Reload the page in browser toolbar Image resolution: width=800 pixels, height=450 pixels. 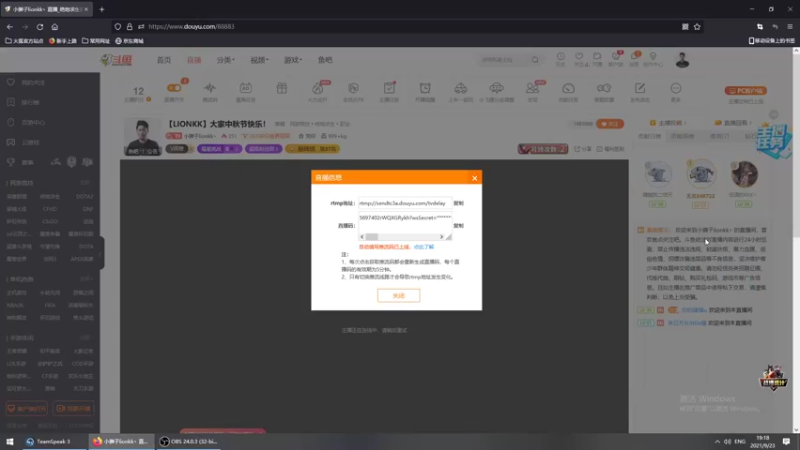click(40, 27)
